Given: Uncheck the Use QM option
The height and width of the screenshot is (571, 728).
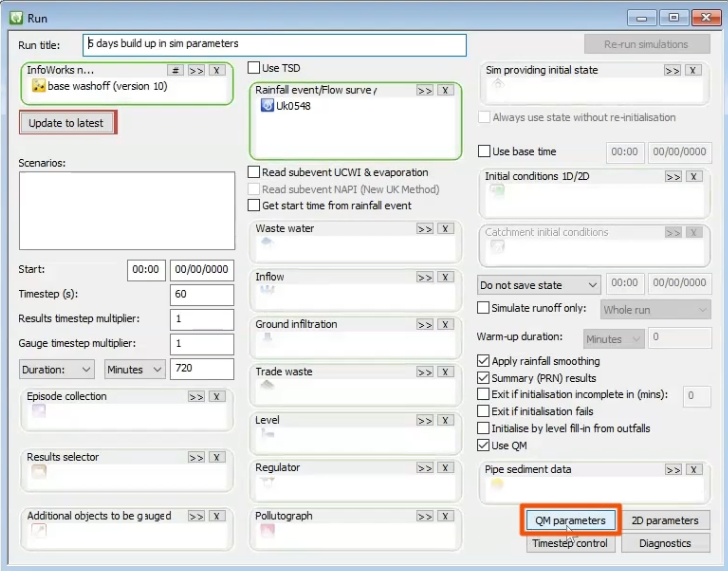Looking at the screenshot, I should click(483, 446).
